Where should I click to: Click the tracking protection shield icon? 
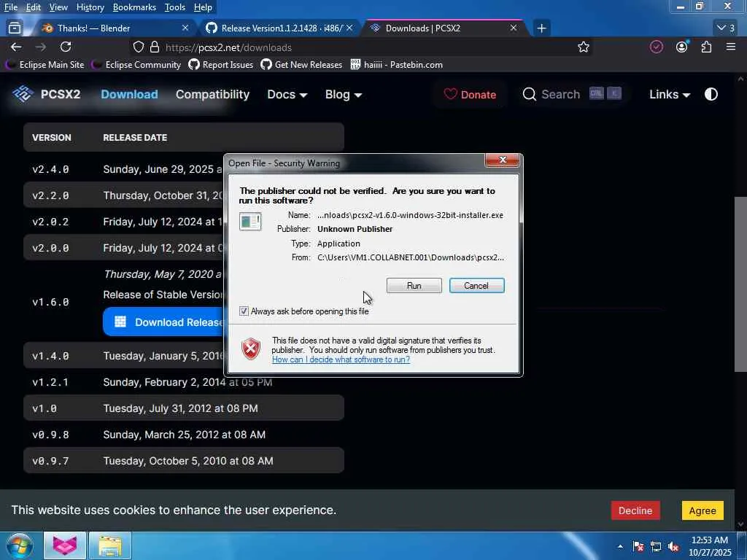pyautogui.click(x=138, y=47)
